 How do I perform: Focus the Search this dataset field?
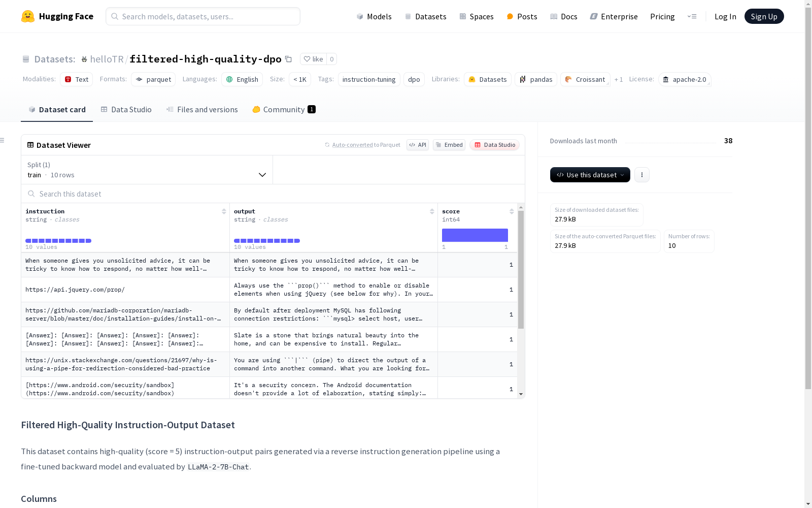point(273,194)
